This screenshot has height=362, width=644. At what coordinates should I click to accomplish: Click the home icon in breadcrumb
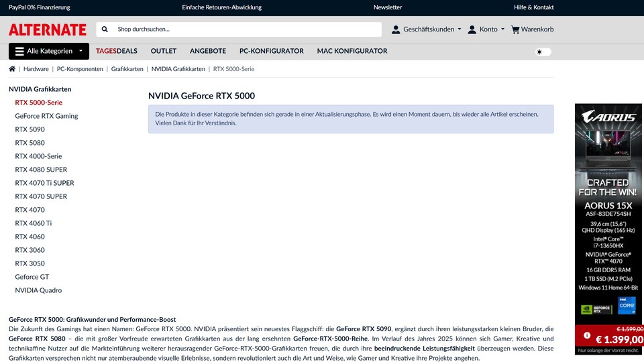click(x=12, y=69)
